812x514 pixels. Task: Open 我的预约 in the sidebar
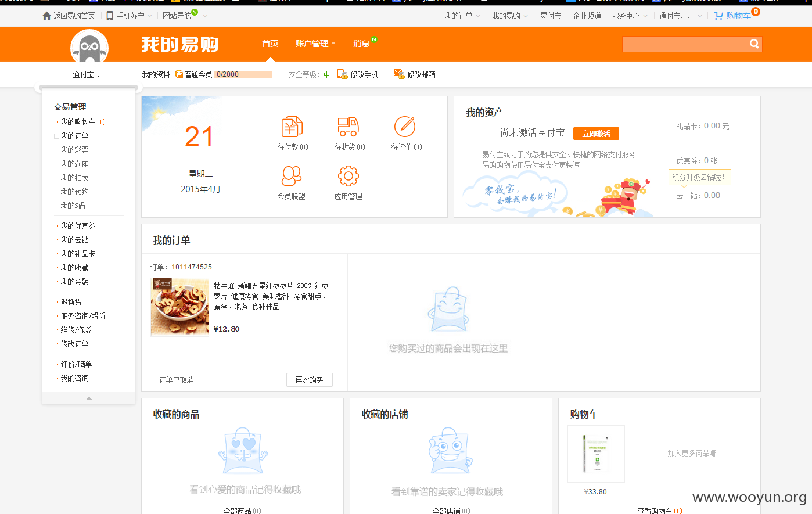(75, 192)
